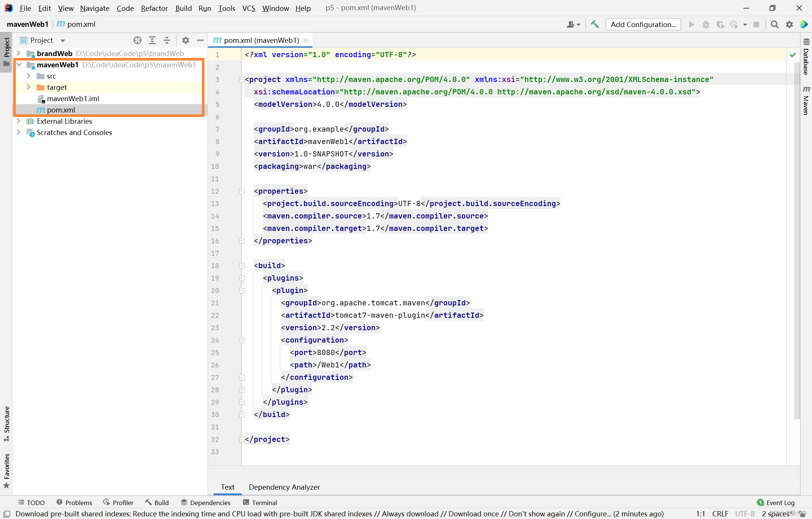Select the Text tab in editor bottom bar
812x519 pixels.
coord(227,487)
